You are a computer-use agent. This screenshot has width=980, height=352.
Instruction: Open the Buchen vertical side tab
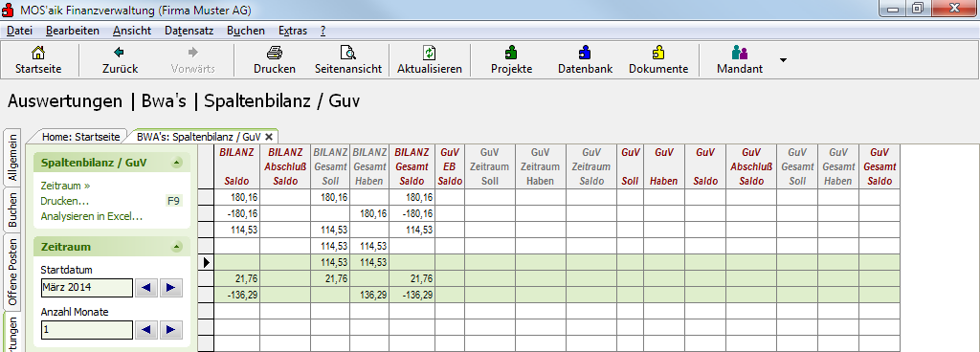[12, 209]
